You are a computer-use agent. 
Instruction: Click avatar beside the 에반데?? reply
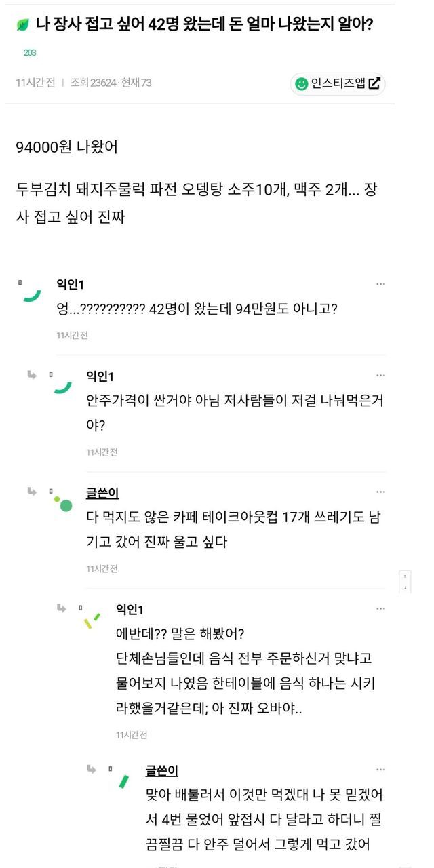(92, 620)
